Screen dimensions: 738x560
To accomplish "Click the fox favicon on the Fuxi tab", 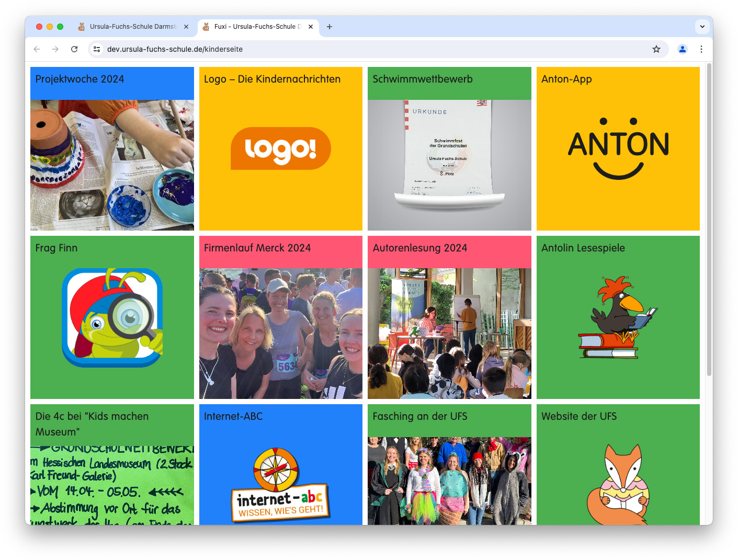I will (x=206, y=27).
